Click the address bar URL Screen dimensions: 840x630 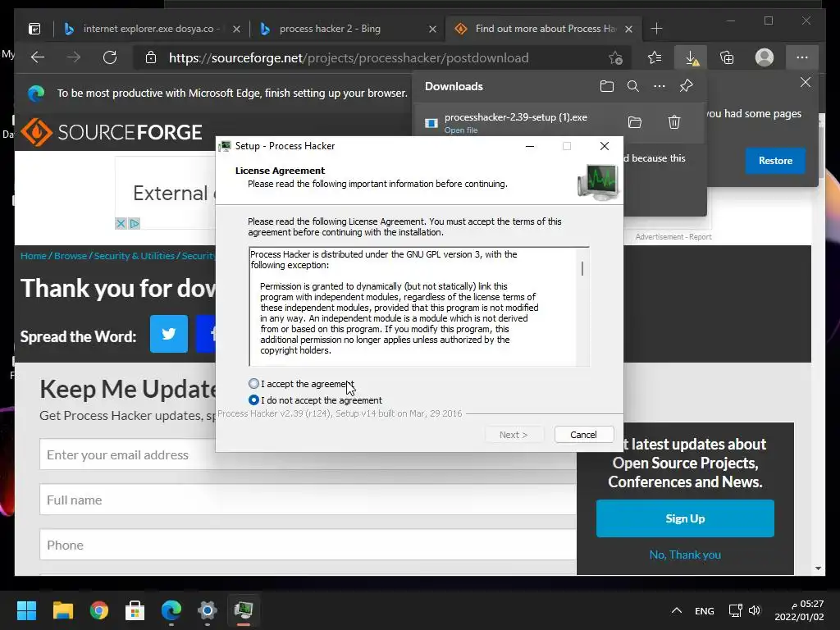[349, 58]
